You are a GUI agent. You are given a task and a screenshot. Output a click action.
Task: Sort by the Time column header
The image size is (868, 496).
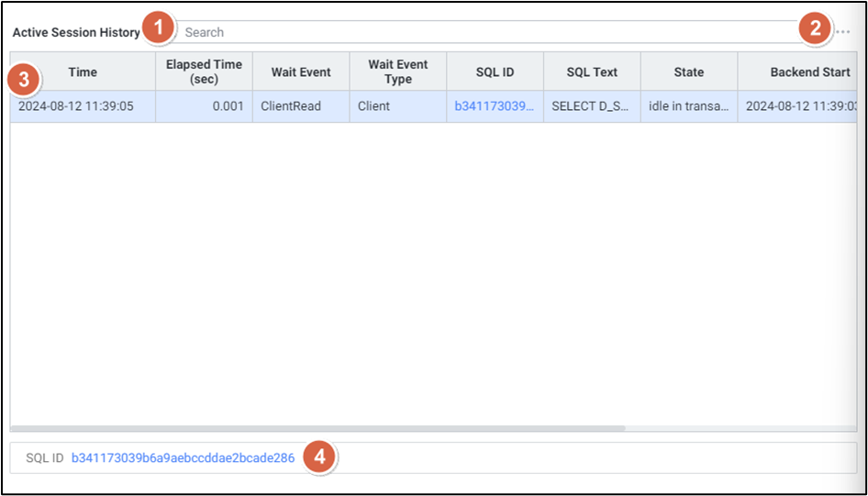[83, 72]
